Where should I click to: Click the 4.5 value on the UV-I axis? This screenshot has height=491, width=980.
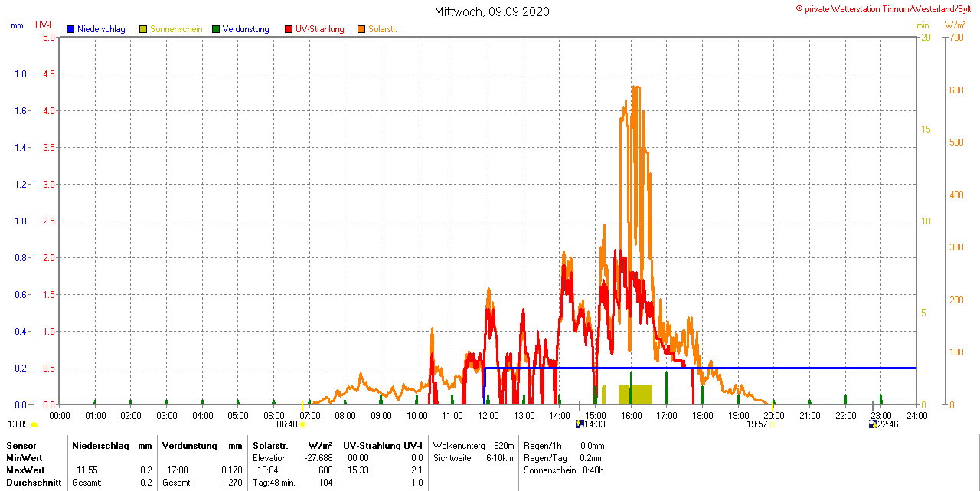(48, 74)
